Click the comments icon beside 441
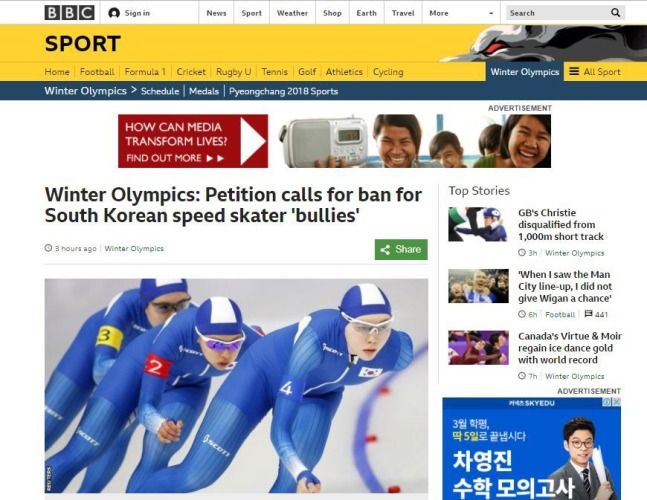 pyautogui.click(x=588, y=314)
